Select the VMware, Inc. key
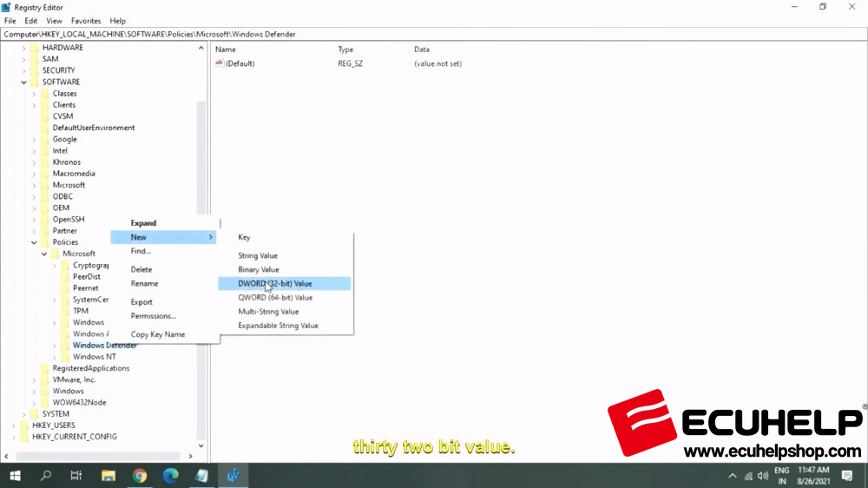Viewport: 868px width, 488px height. click(x=74, y=380)
